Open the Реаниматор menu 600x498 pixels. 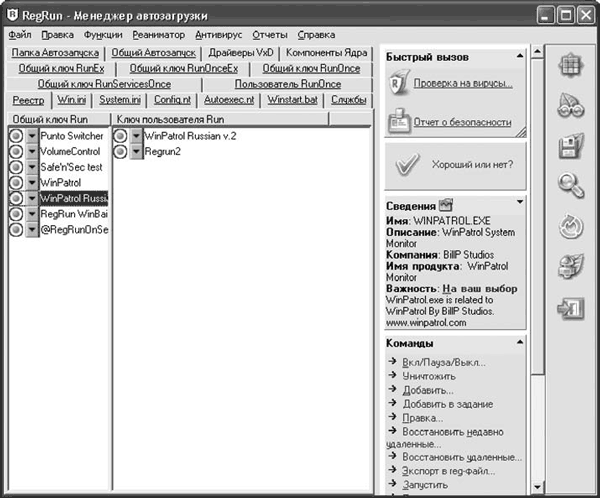[x=158, y=35]
